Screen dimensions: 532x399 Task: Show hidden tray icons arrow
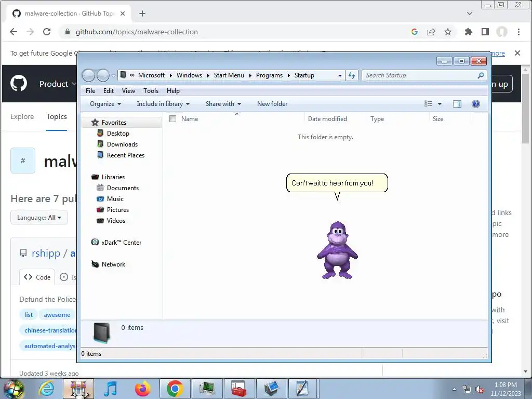454,390
